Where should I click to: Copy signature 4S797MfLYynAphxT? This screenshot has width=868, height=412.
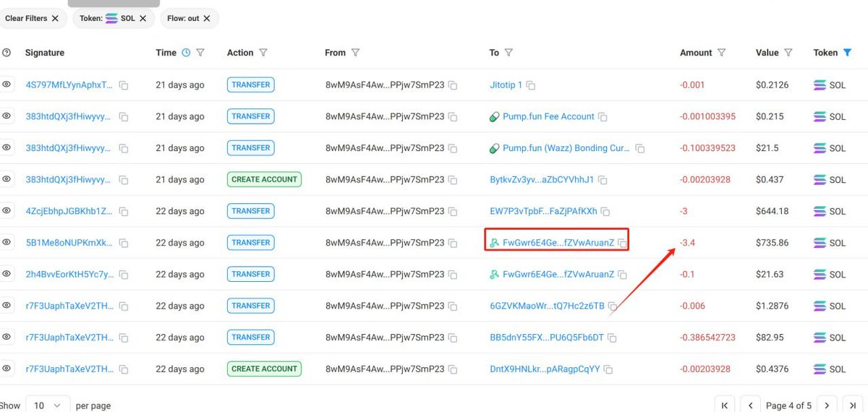(124, 85)
